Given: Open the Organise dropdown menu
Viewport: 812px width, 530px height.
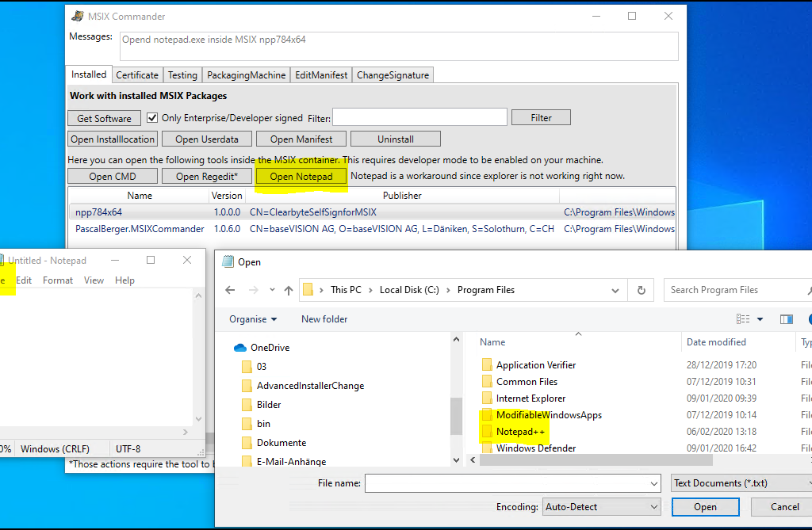Looking at the screenshot, I should tap(253, 319).
